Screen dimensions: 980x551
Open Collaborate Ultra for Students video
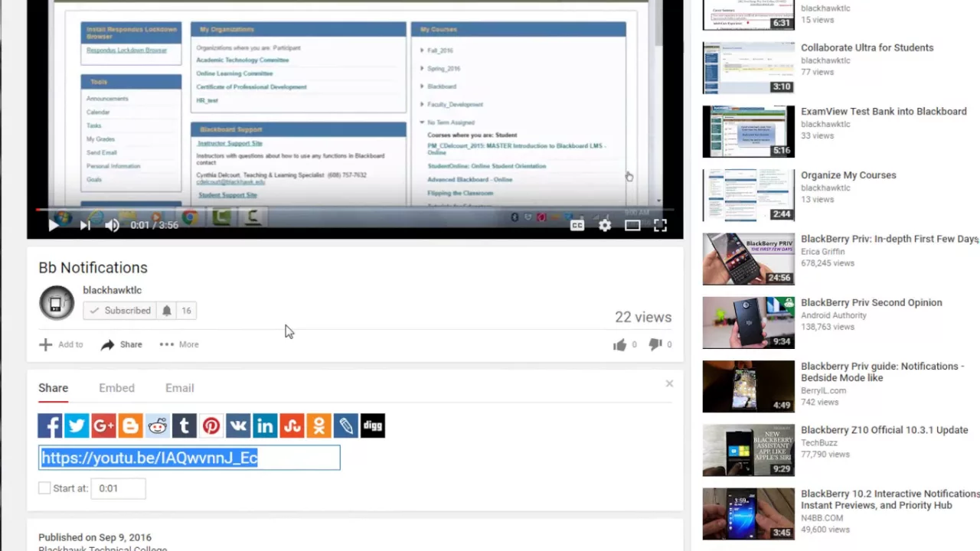(x=867, y=47)
